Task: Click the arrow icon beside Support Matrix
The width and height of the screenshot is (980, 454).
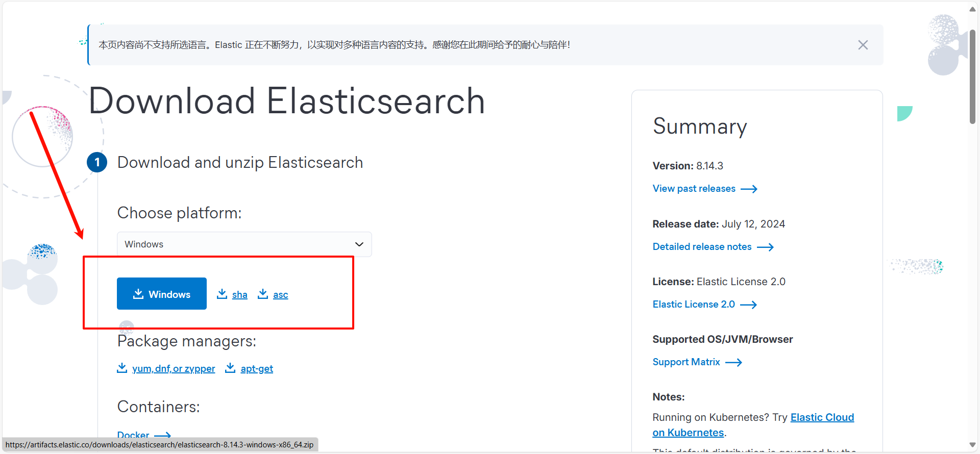Action: click(733, 362)
